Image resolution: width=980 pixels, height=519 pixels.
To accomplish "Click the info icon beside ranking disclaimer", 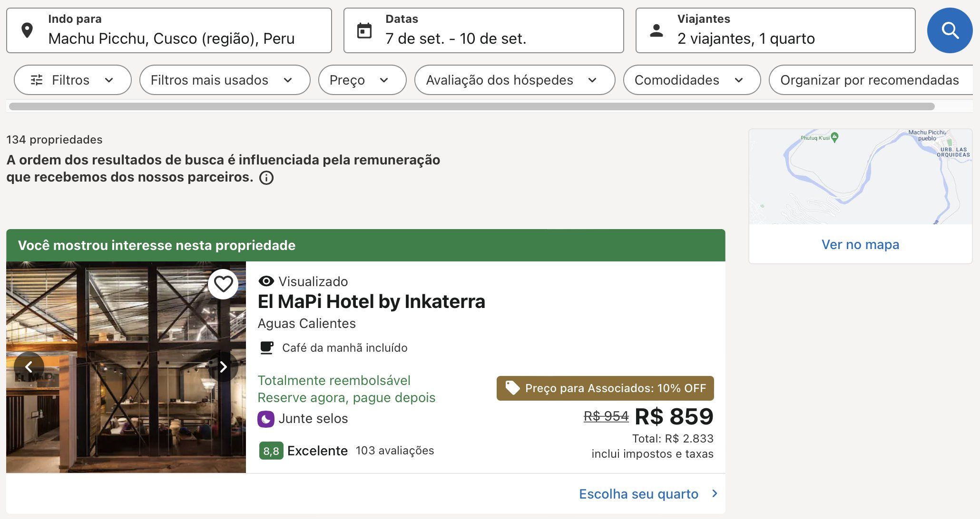I will click(266, 178).
